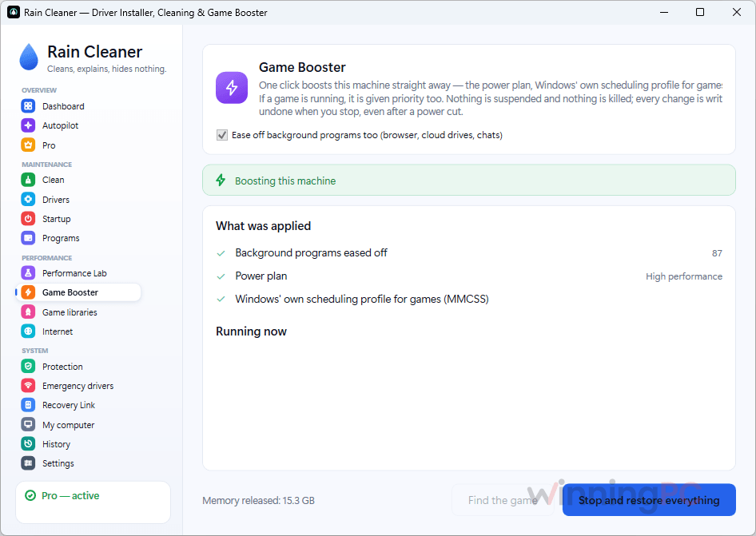Click the History clock icon
Image resolution: width=756 pixels, height=536 pixels.
coord(28,444)
